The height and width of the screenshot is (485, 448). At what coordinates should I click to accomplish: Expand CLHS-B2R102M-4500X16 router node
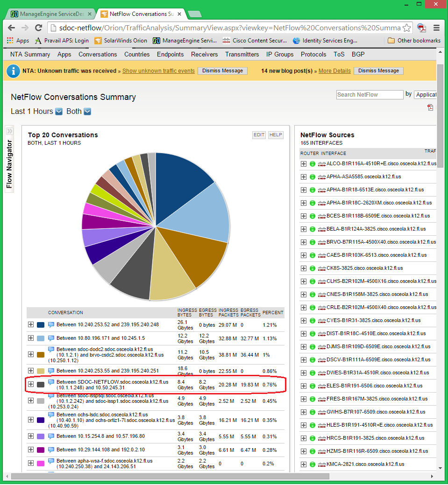(303, 281)
